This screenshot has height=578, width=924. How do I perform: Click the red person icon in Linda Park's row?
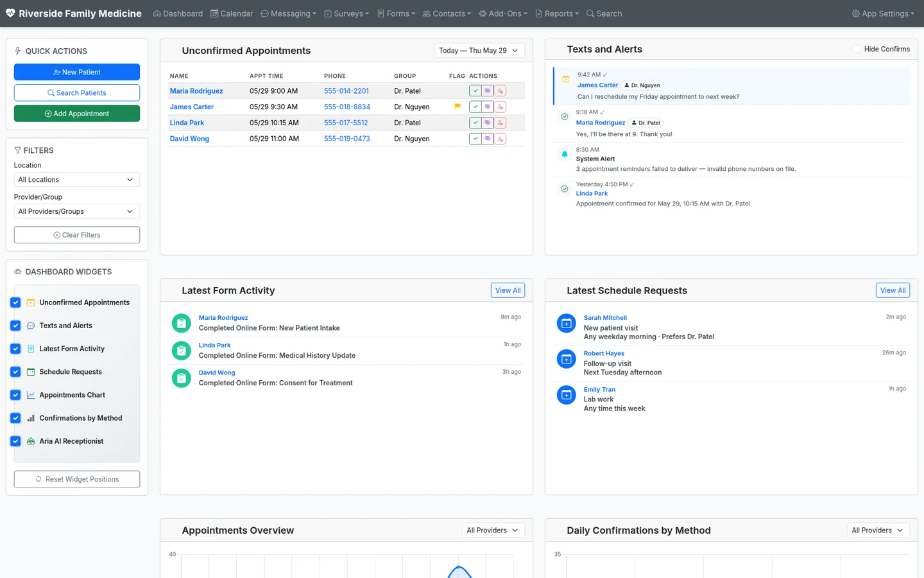tap(500, 123)
